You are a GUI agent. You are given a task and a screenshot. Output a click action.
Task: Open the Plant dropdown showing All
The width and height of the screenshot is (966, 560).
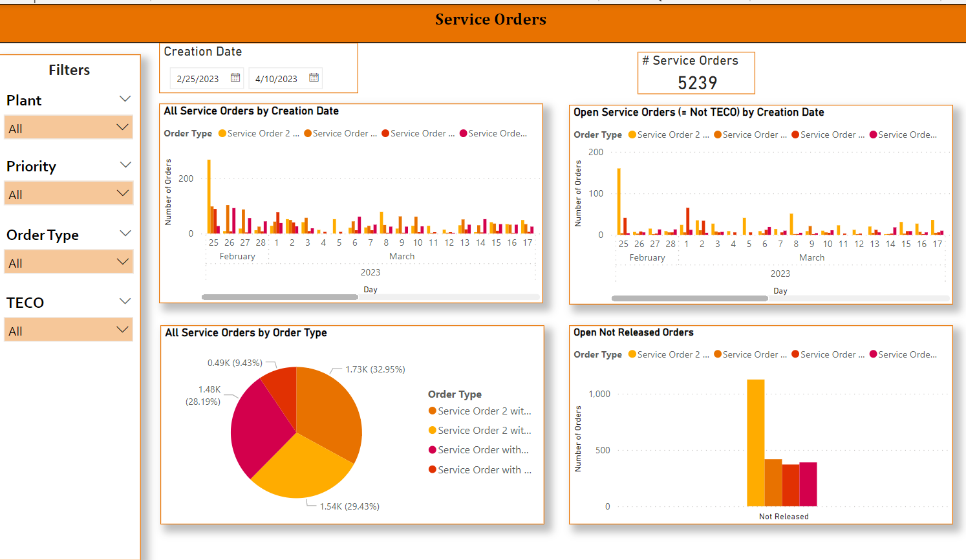(x=69, y=128)
